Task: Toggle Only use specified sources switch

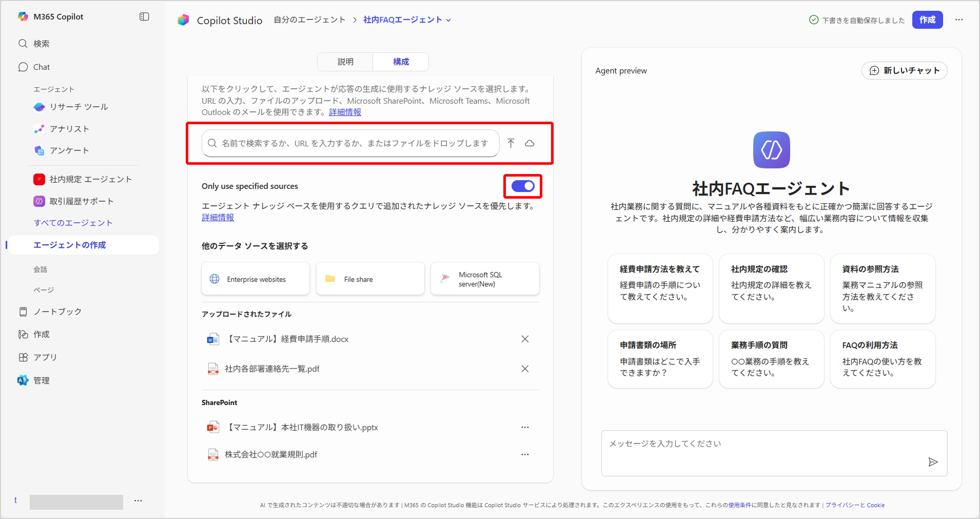Action: coord(523,186)
